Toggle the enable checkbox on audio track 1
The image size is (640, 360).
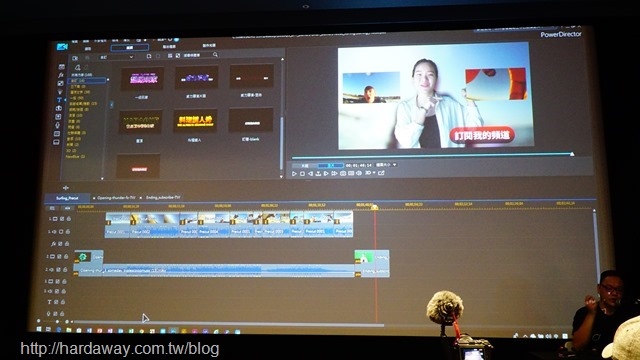coord(61,231)
